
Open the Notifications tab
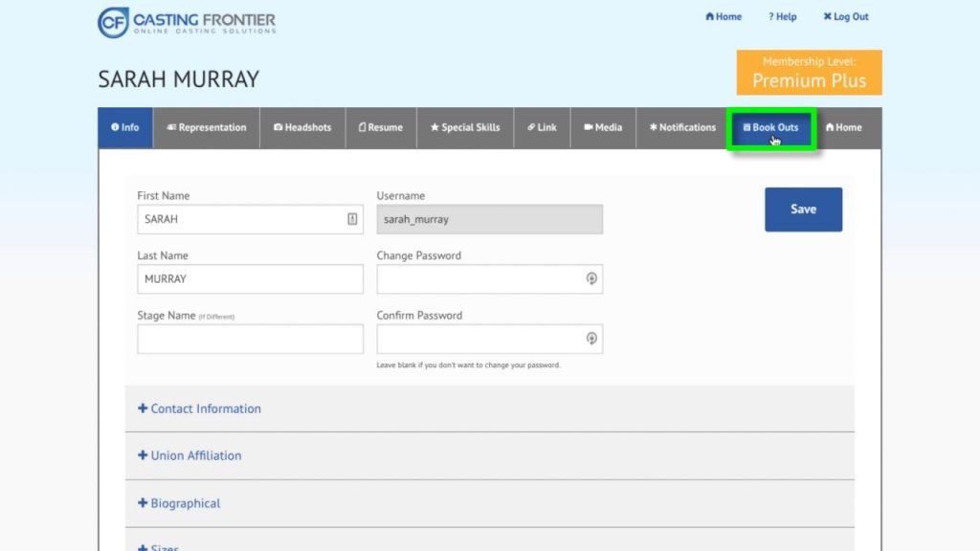[682, 127]
